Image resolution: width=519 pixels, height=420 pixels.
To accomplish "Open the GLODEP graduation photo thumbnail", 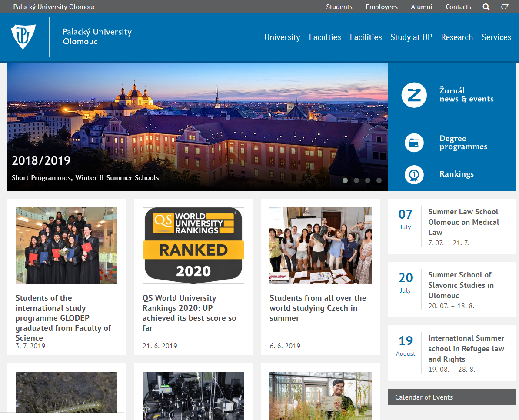I will [x=67, y=246].
